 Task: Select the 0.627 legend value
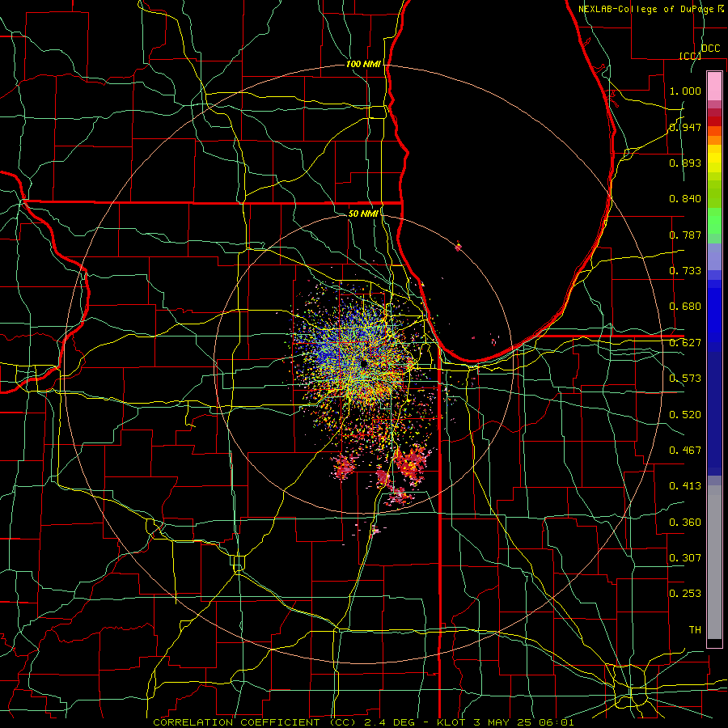click(685, 343)
